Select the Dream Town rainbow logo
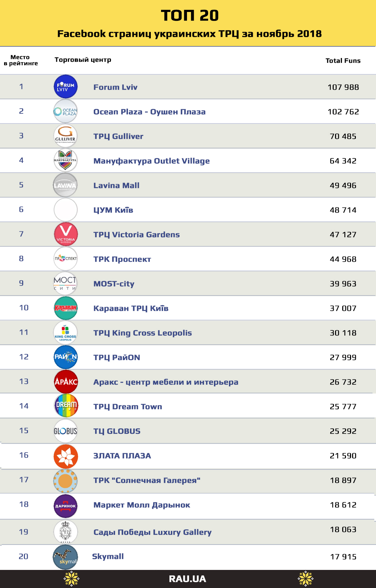Viewport: 376px width, 588px height. (66, 405)
